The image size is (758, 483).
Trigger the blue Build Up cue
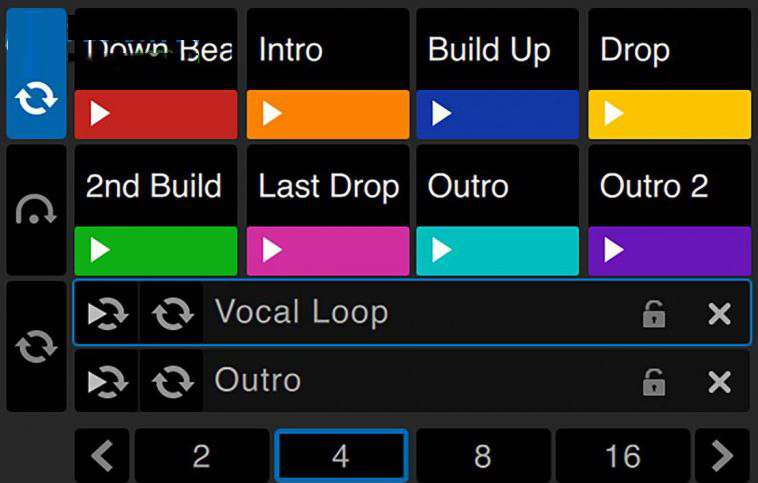click(x=497, y=114)
